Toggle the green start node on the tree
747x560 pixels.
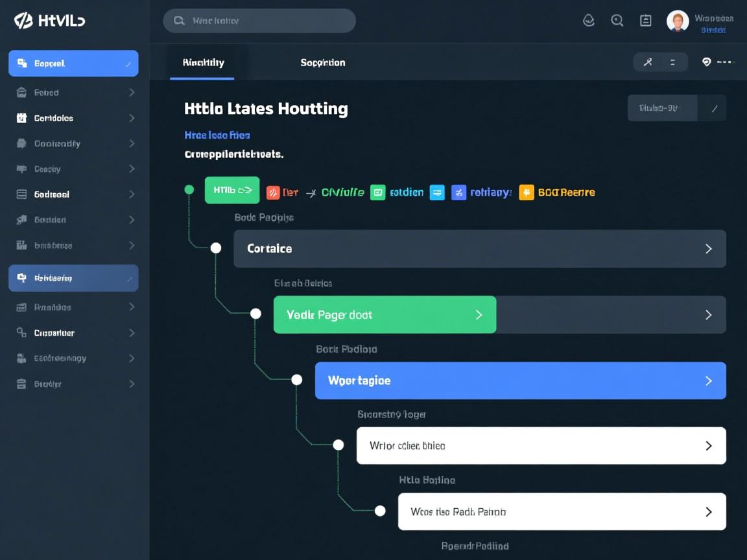(189, 190)
